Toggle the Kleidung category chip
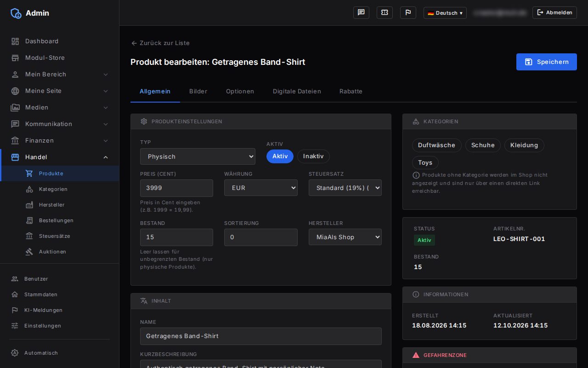This screenshot has width=588, height=368. (x=524, y=145)
